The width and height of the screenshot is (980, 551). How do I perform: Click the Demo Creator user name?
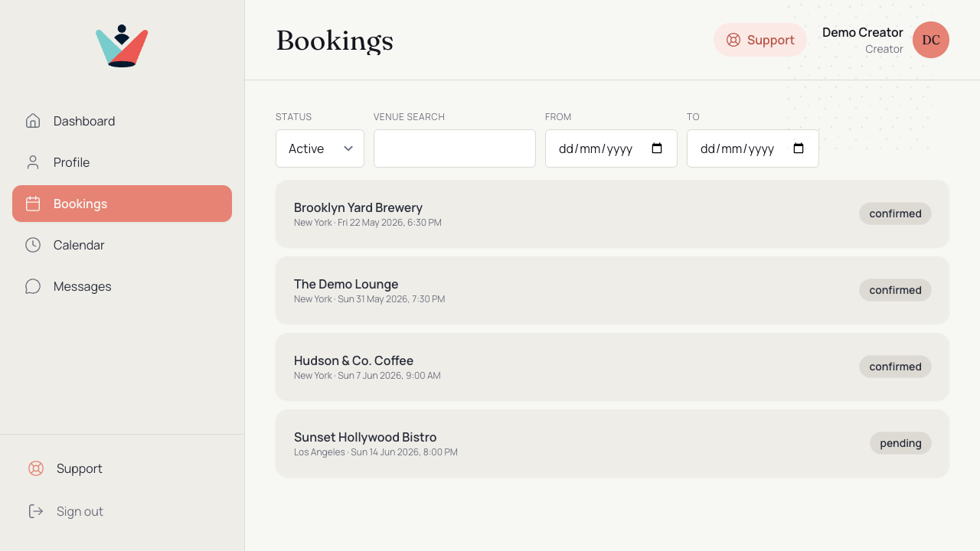(x=863, y=32)
